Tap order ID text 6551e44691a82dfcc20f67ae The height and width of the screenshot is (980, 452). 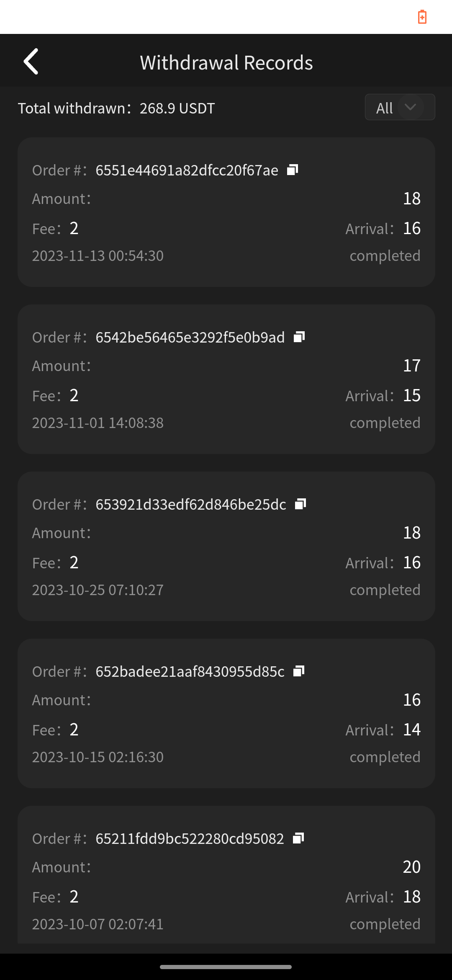187,170
